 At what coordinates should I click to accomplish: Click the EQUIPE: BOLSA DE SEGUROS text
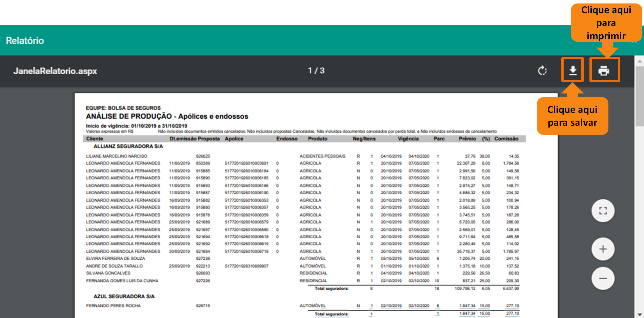click(123, 108)
